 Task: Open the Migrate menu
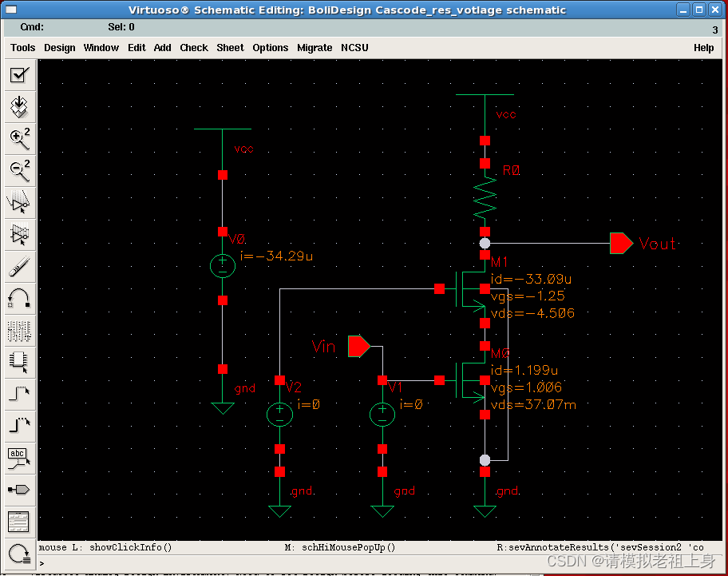click(315, 47)
